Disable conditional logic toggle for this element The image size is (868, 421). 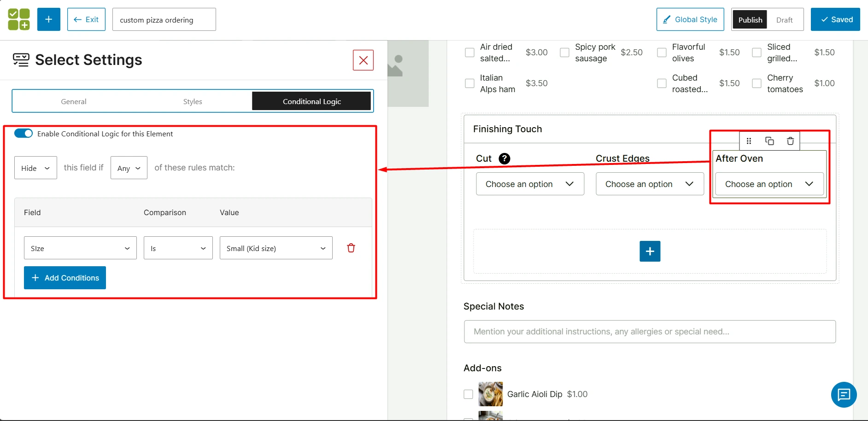click(23, 134)
